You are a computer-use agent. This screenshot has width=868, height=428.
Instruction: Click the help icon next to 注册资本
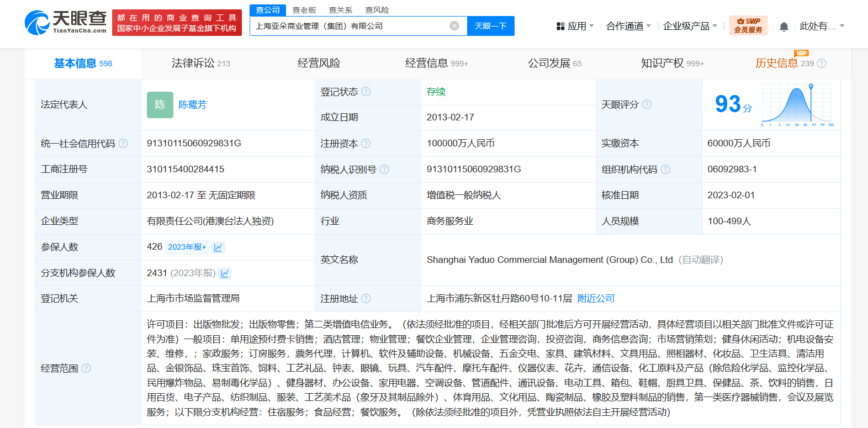(x=366, y=144)
